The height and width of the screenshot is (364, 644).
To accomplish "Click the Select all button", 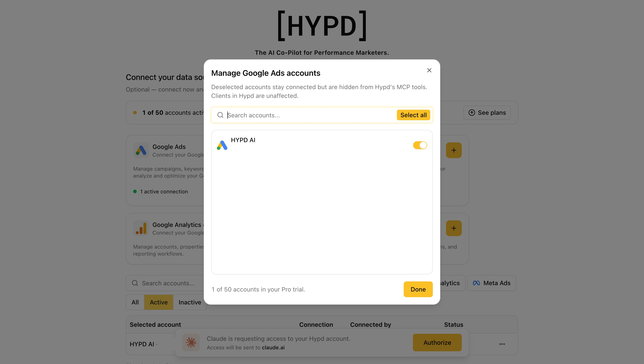I will (413, 115).
